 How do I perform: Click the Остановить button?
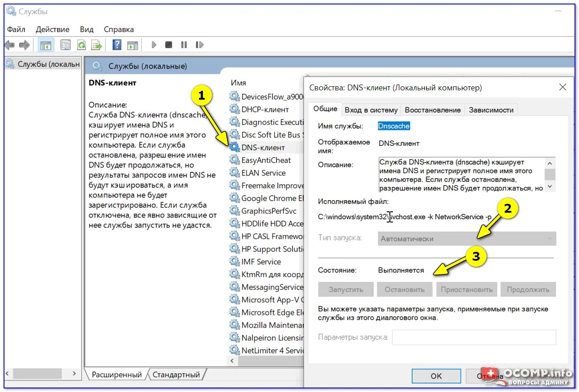tap(405, 289)
